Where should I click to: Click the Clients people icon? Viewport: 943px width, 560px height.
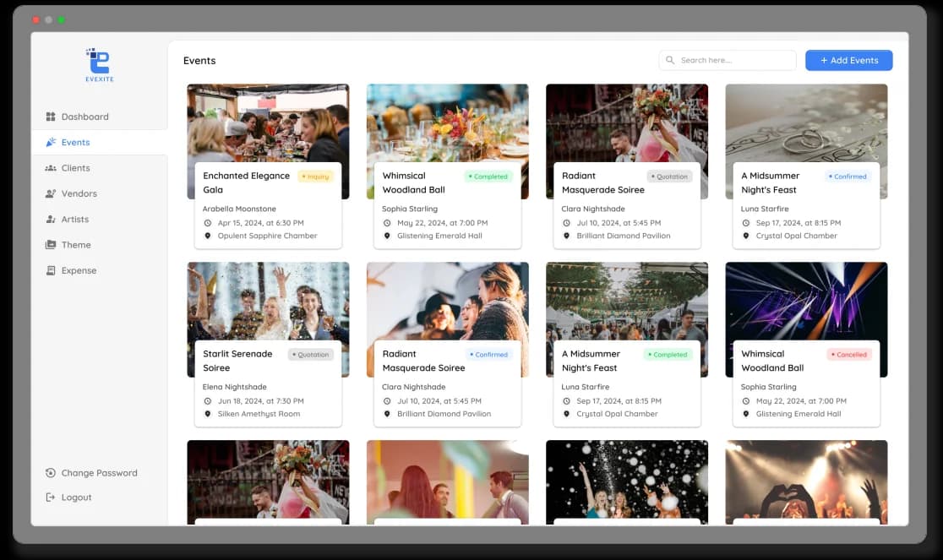pyautogui.click(x=52, y=168)
